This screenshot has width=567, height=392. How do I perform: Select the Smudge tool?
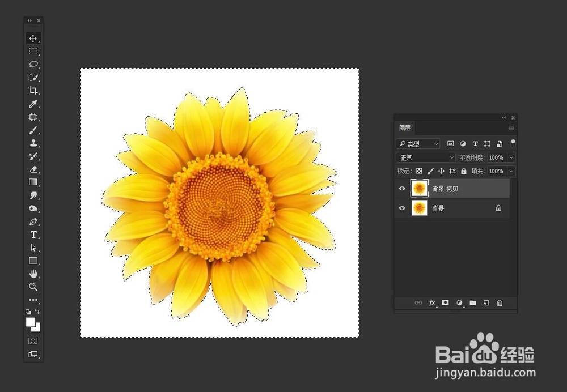33,195
